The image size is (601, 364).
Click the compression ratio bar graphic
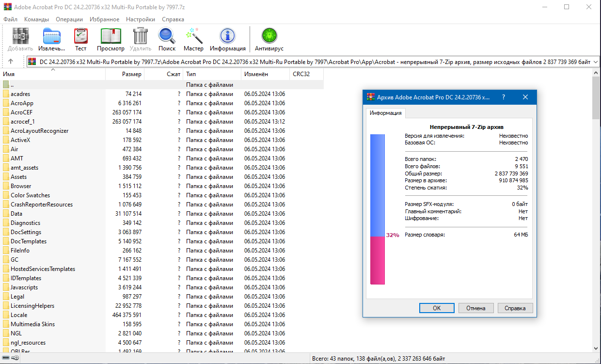[377, 209]
